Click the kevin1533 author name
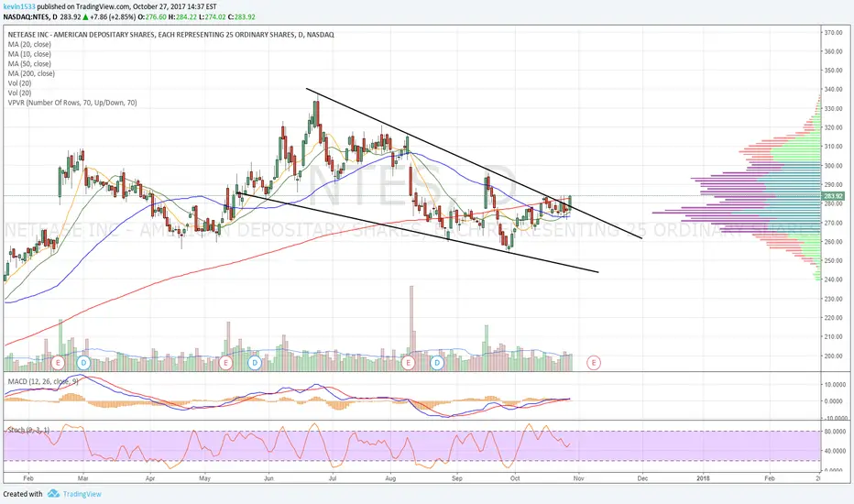854x504 pixels. (x=17, y=6)
